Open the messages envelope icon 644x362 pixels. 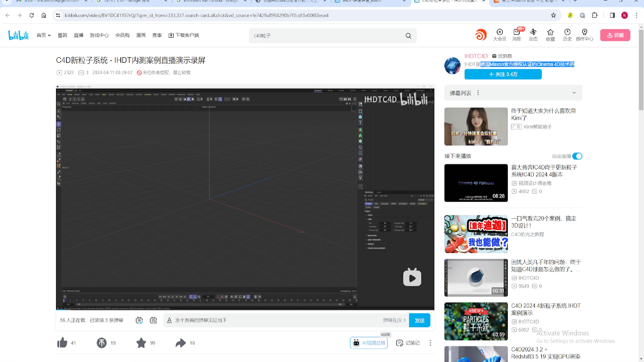(517, 33)
